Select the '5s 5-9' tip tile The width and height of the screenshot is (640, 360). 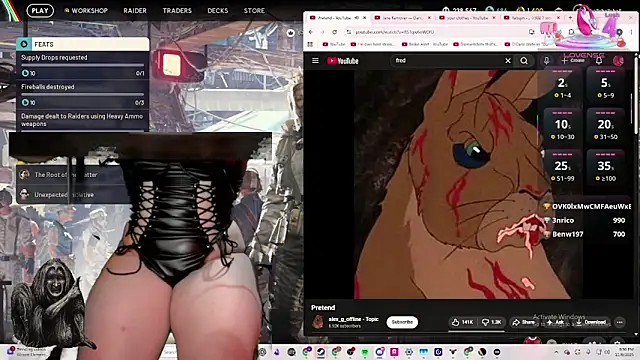606,86
